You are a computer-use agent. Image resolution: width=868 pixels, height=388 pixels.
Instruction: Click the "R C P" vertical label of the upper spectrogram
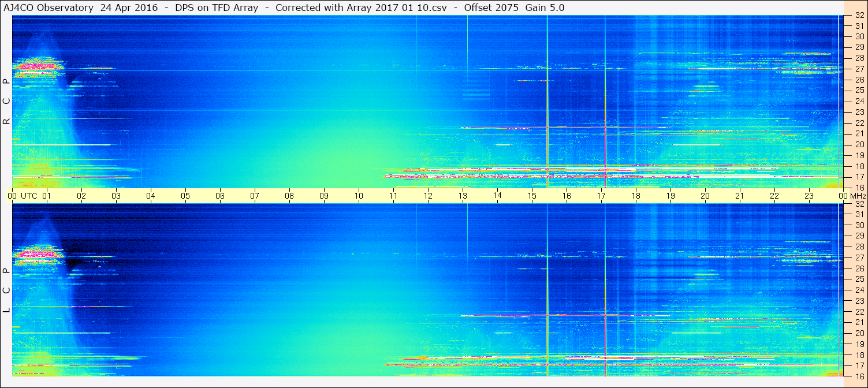pyautogui.click(x=6, y=102)
